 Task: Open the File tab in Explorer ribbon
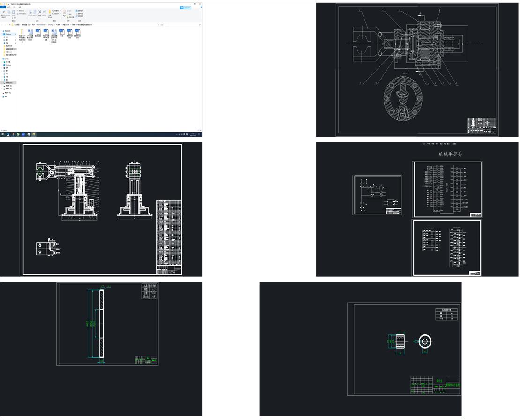3,7
